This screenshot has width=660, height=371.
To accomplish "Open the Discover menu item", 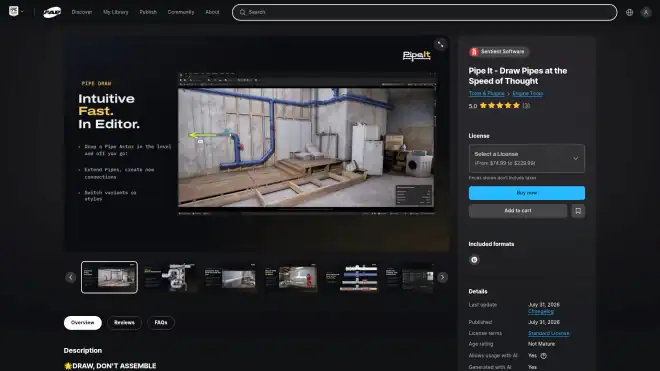I will 82,12.
